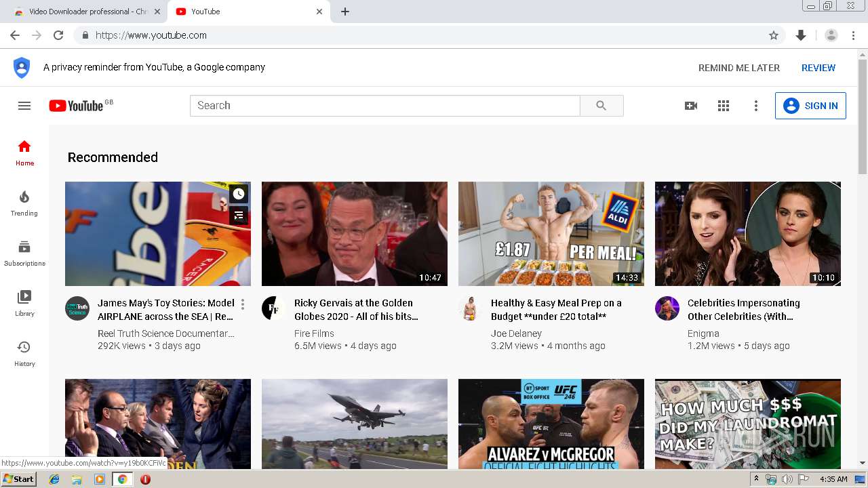Click the address bar URL
The height and width of the screenshot is (488, 868).
click(151, 35)
